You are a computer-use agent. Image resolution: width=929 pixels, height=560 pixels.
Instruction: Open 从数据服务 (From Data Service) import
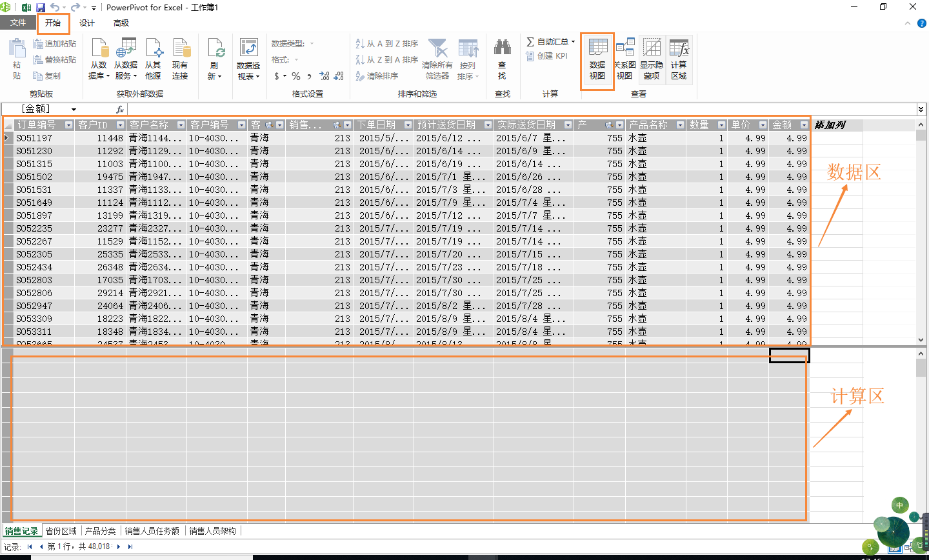[x=126, y=59]
